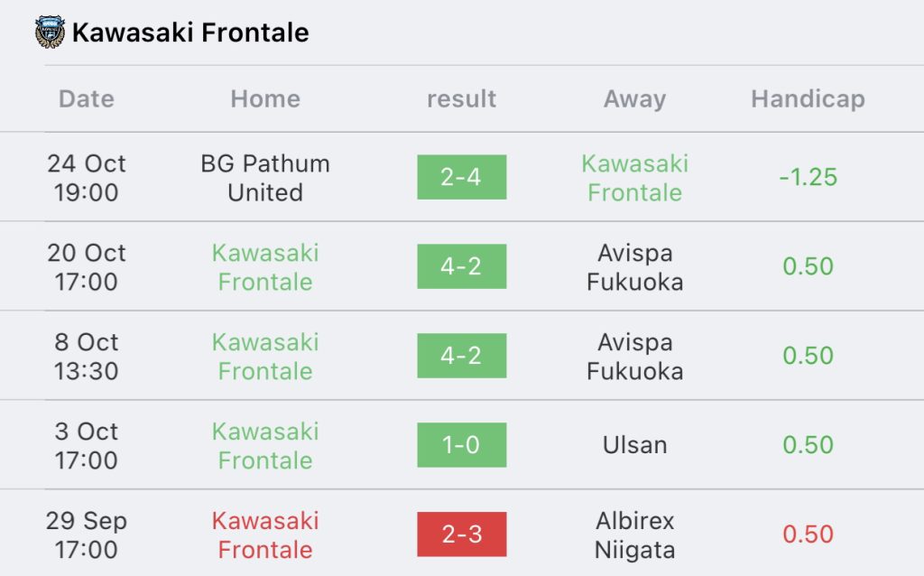Open the 20 Oct 4-2 result badge
This screenshot has height=576, width=924.
point(461,266)
